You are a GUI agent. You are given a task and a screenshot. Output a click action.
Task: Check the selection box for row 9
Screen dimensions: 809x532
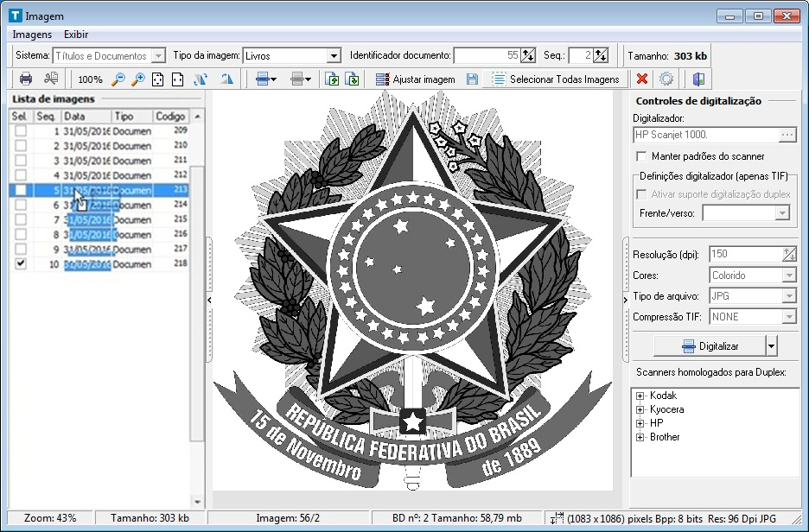20,249
